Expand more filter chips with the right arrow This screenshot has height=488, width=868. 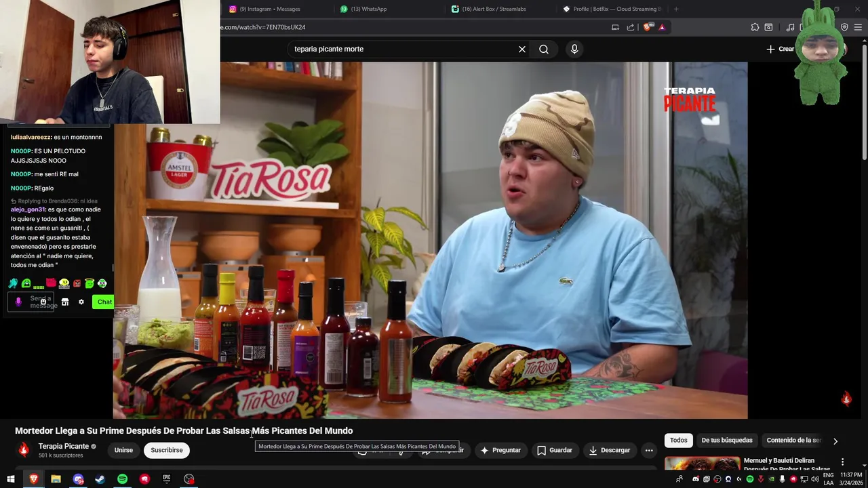pyautogui.click(x=835, y=441)
